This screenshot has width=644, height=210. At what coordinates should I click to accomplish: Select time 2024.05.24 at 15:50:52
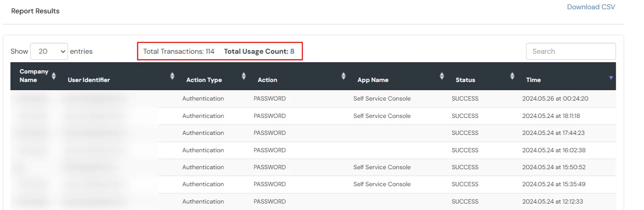tap(554, 167)
